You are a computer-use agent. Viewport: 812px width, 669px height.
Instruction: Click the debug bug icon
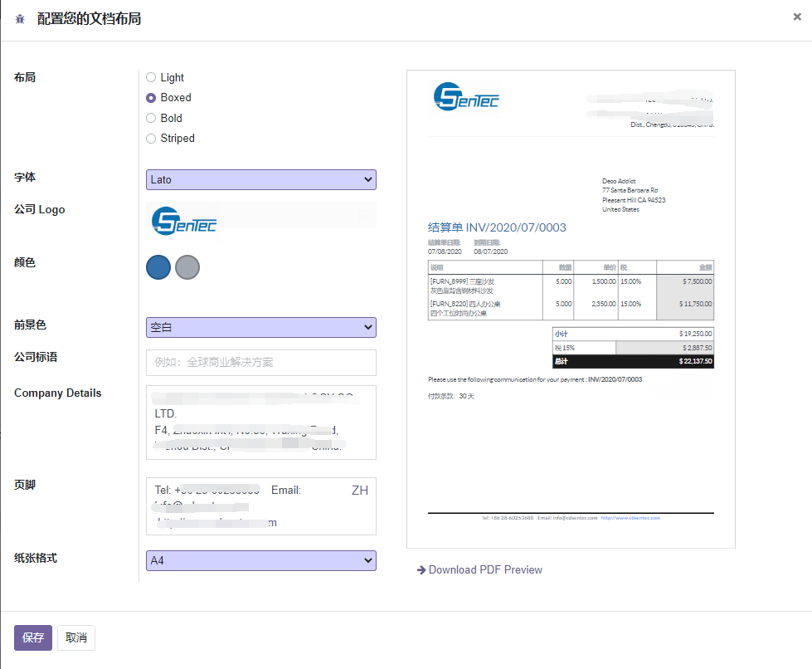coord(20,19)
